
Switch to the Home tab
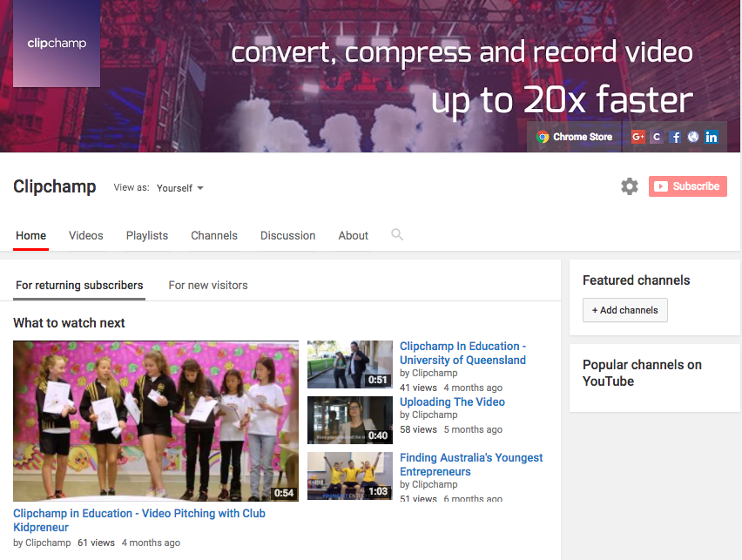click(30, 236)
